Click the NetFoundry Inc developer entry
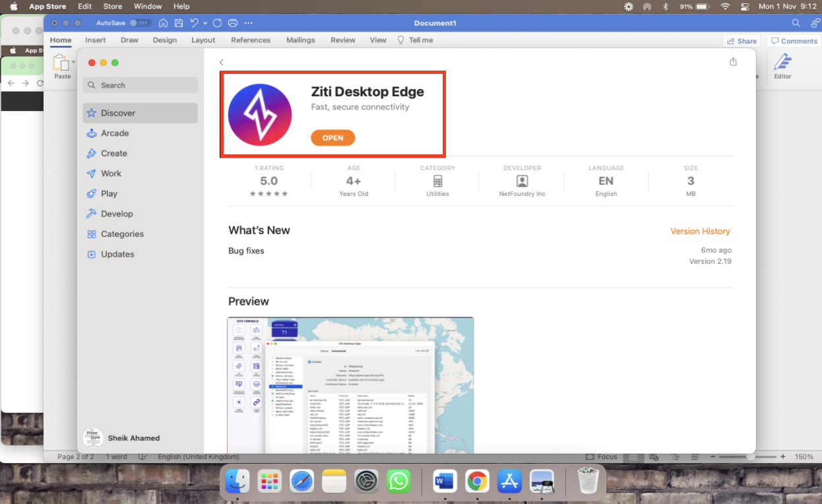822x504 pixels. click(522, 181)
